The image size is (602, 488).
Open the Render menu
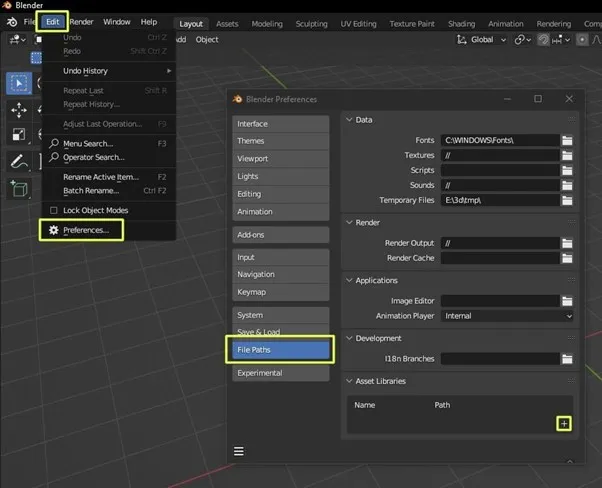pos(81,22)
